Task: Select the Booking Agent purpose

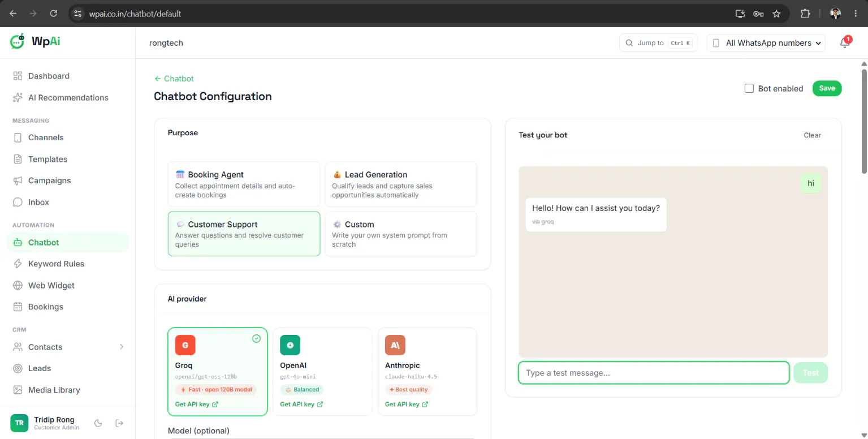Action: coord(244,184)
